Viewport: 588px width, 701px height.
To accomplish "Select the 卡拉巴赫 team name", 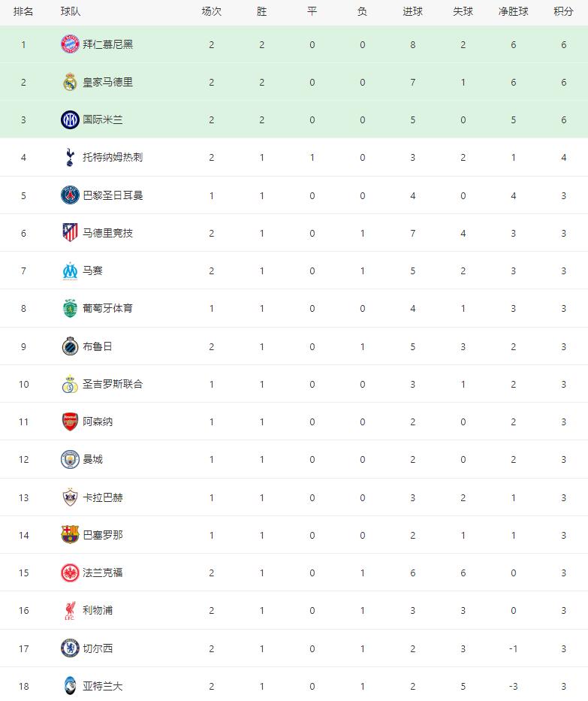I will pos(103,497).
